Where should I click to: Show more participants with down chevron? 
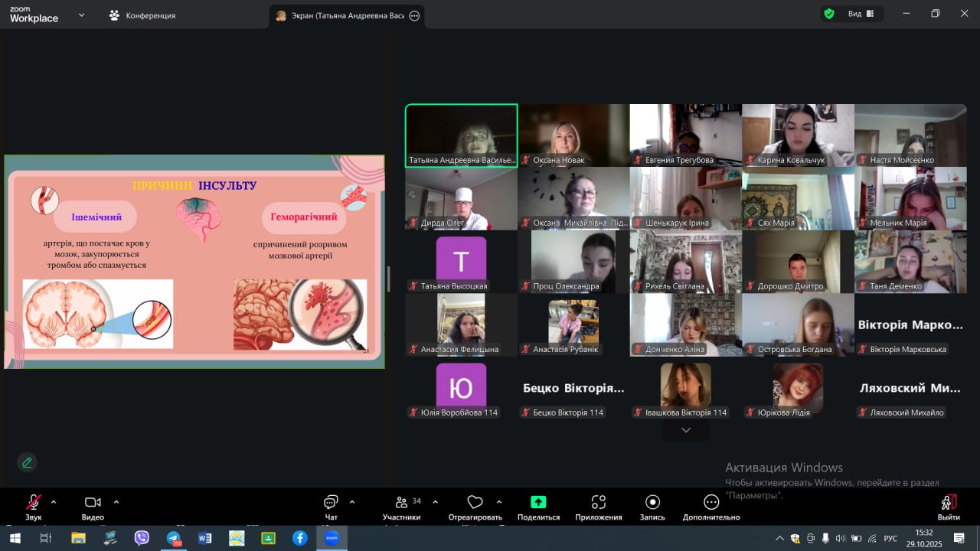pos(685,430)
